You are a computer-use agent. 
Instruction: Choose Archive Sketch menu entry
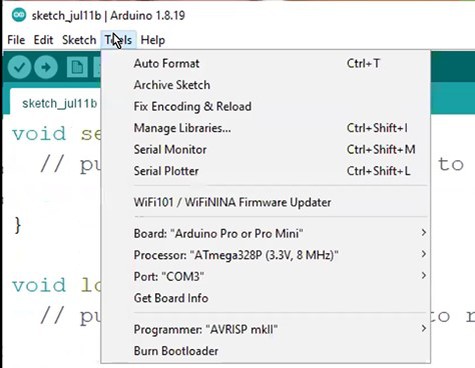[265, 85]
